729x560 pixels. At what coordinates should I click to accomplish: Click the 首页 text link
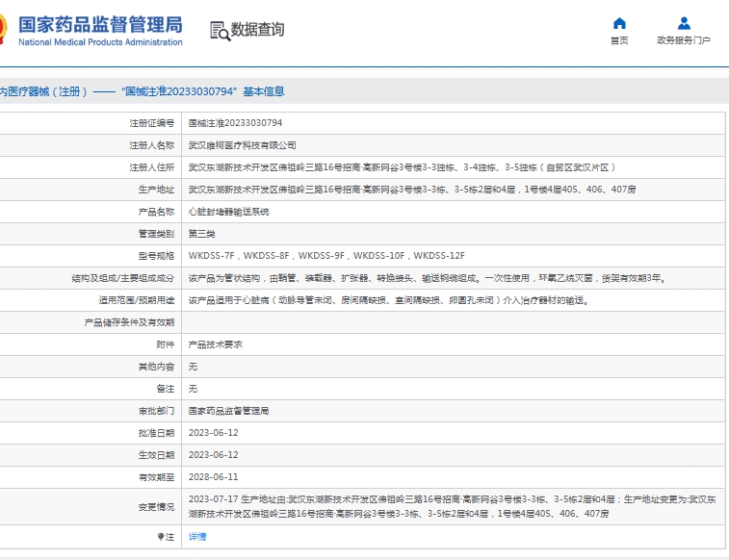click(619, 40)
